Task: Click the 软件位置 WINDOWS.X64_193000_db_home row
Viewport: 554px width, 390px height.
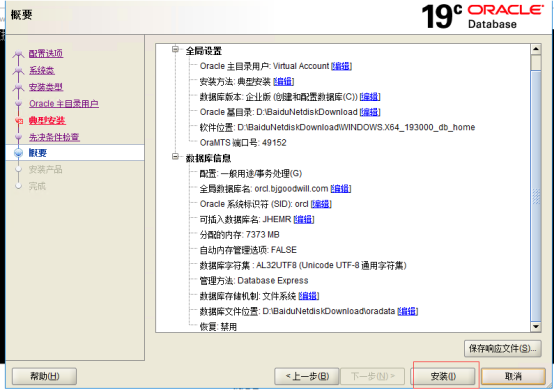Action: click(x=337, y=127)
